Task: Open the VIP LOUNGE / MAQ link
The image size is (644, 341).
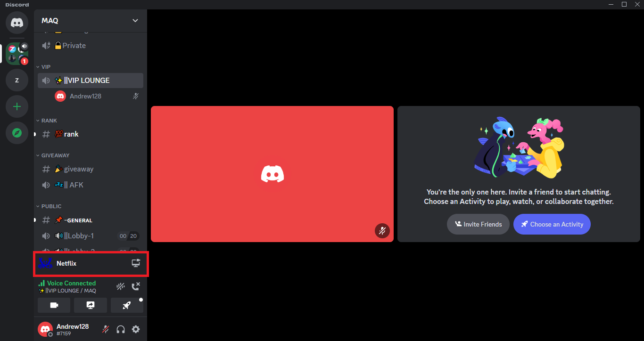Action: point(67,291)
